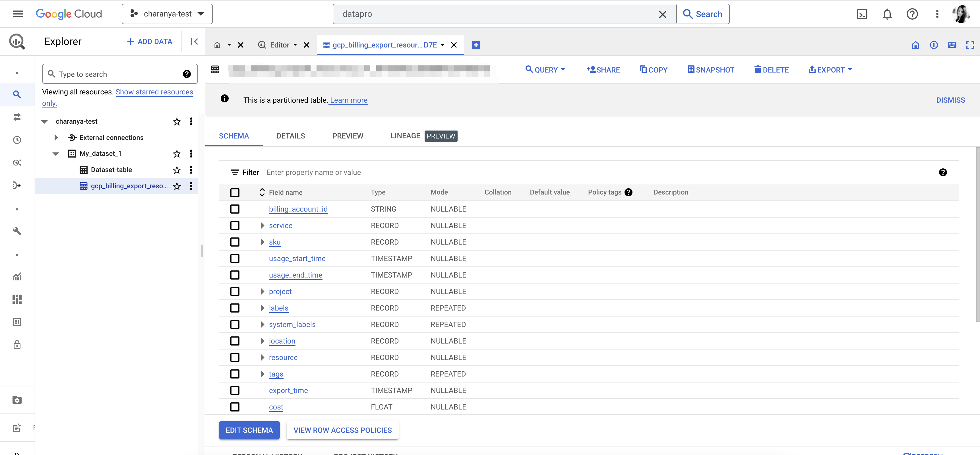Viewport: 980px width, 455px height.
Task: Click the search help icon in Explorer
Action: 186,74
